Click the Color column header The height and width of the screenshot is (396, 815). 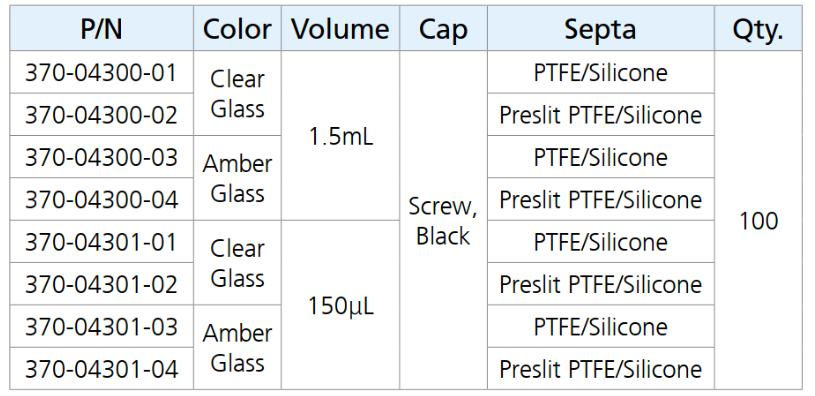coord(237,29)
